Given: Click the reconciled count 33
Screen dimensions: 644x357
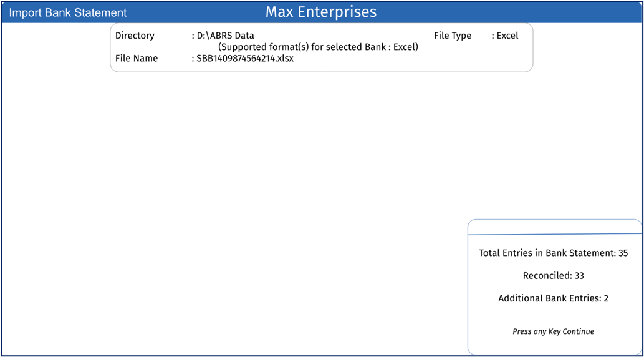Looking at the screenshot, I should coord(579,275).
